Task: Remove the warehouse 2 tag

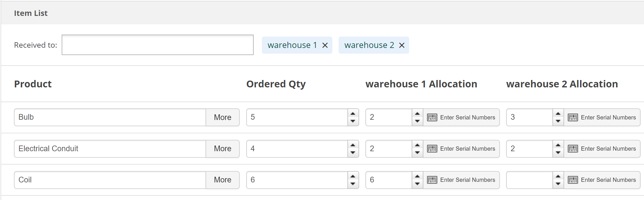Action: click(402, 45)
